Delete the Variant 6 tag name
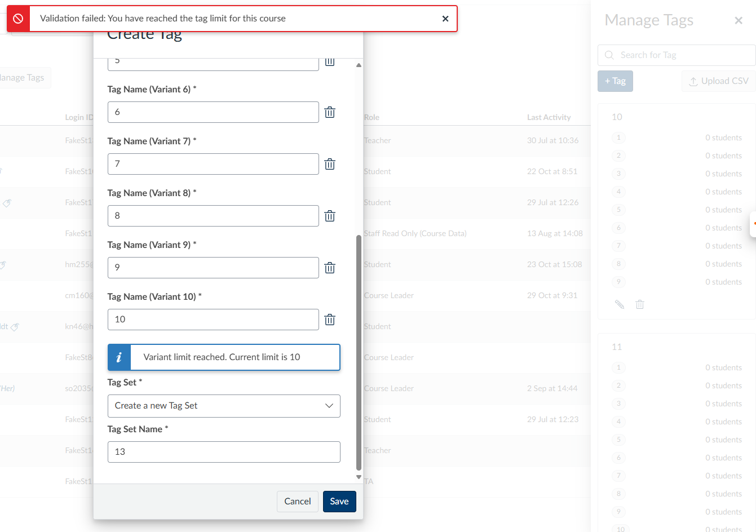Image resolution: width=756 pixels, height=532 pixels. tap(330, 112)
